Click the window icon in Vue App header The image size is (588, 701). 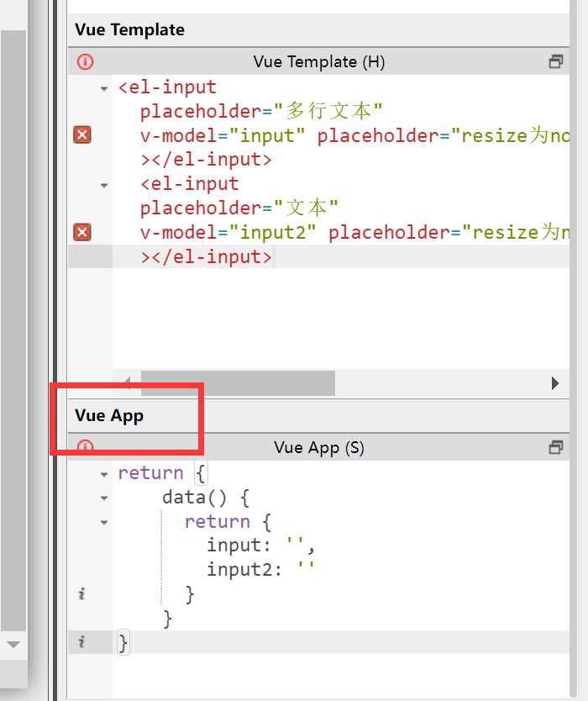[556, 447]
